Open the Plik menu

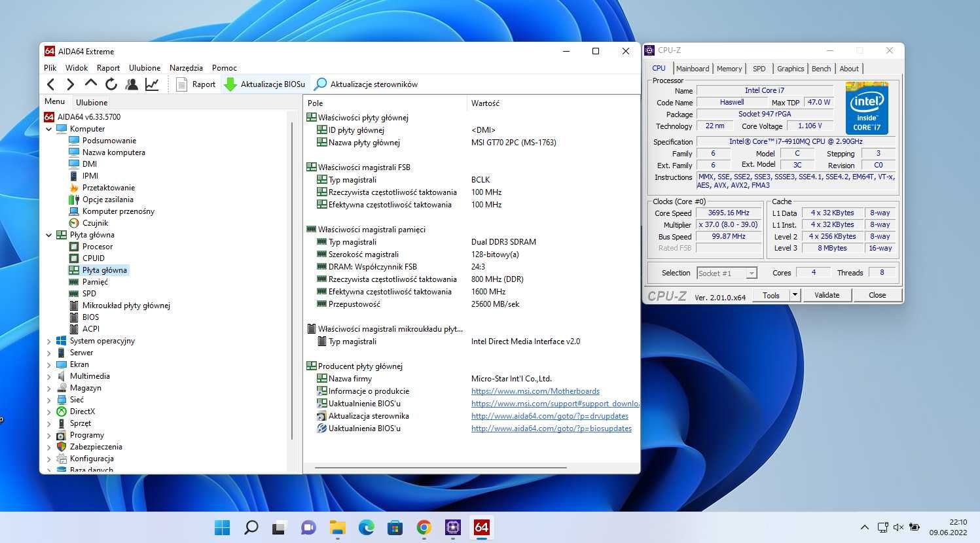pyautogui.click(x=50, y=67)
